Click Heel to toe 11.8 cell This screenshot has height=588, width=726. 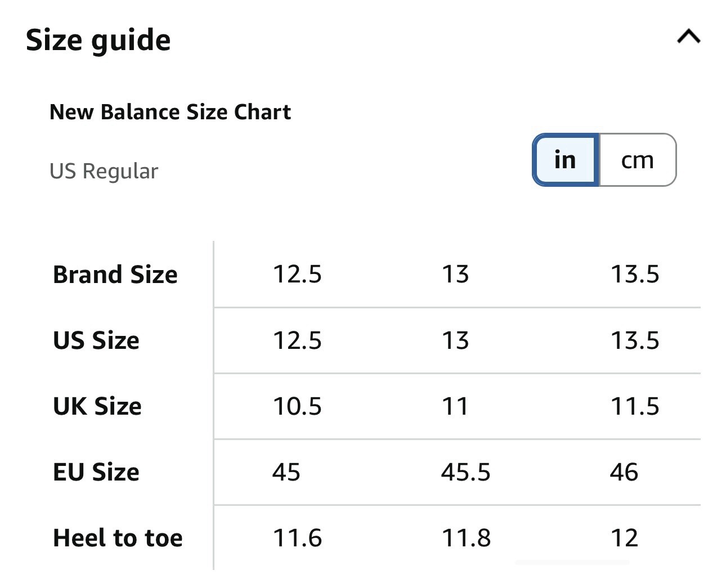[x=466, y=538]
